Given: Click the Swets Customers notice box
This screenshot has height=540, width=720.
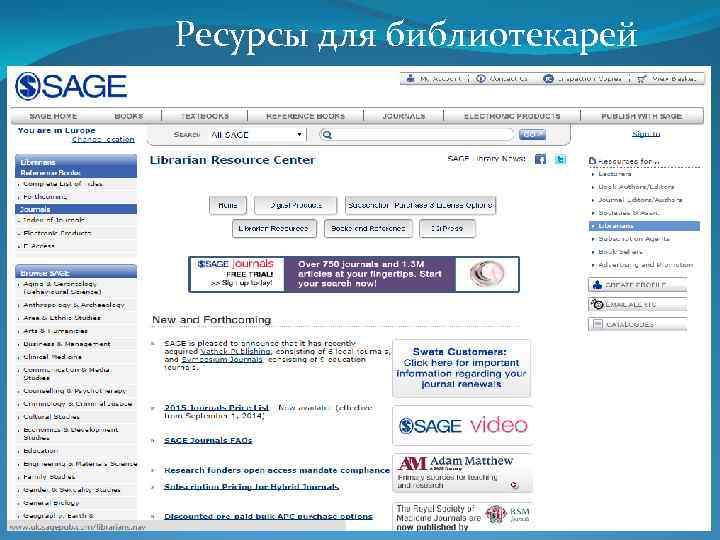Looking at the screenshot, I should point(461,368).
